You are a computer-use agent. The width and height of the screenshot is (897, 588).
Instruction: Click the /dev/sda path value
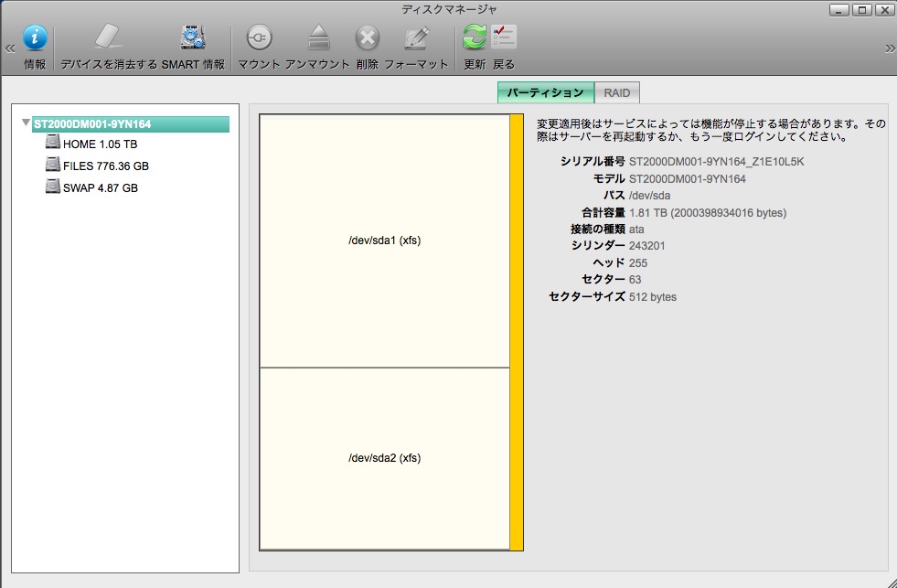point(649,196)
